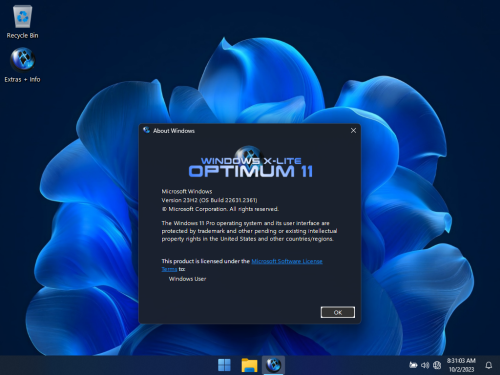Close the About Windows dialog

pyautogui.click(x=353, y=131)
